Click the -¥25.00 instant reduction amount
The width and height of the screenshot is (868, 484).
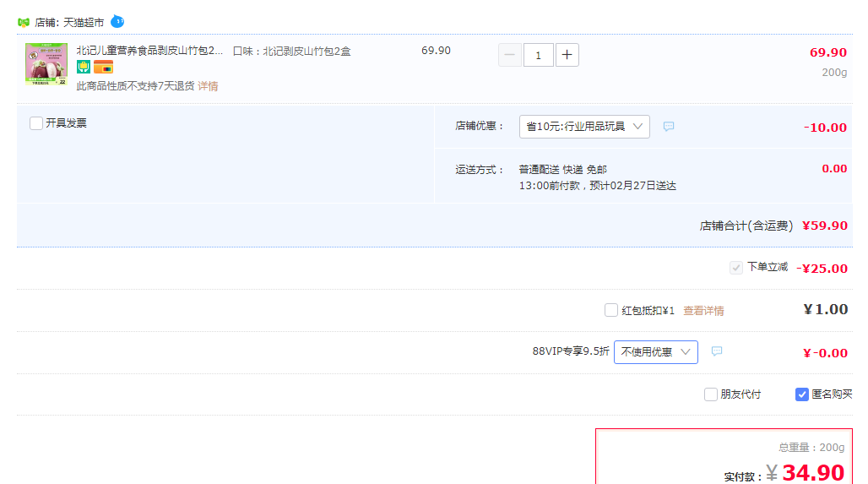(822, 269)
